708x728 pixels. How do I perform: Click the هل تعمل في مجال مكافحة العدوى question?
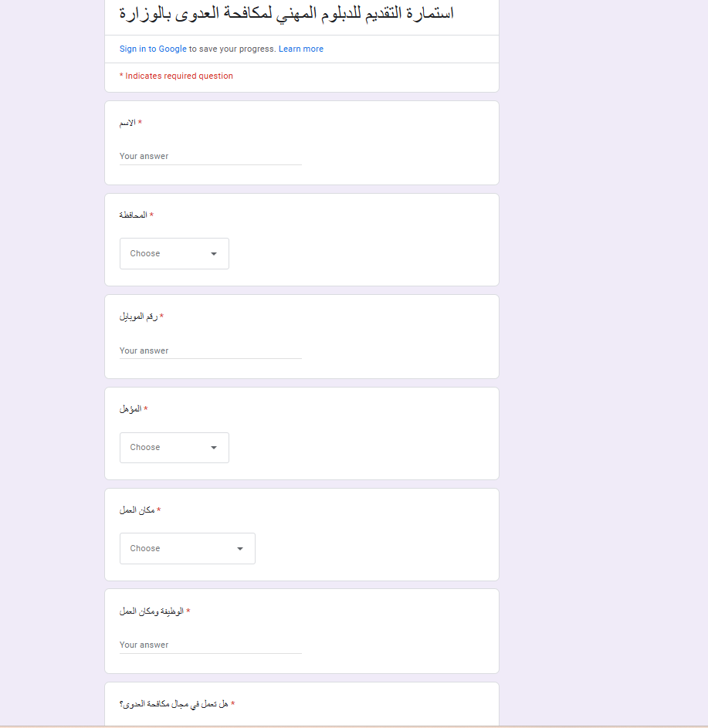coord(174,704)
